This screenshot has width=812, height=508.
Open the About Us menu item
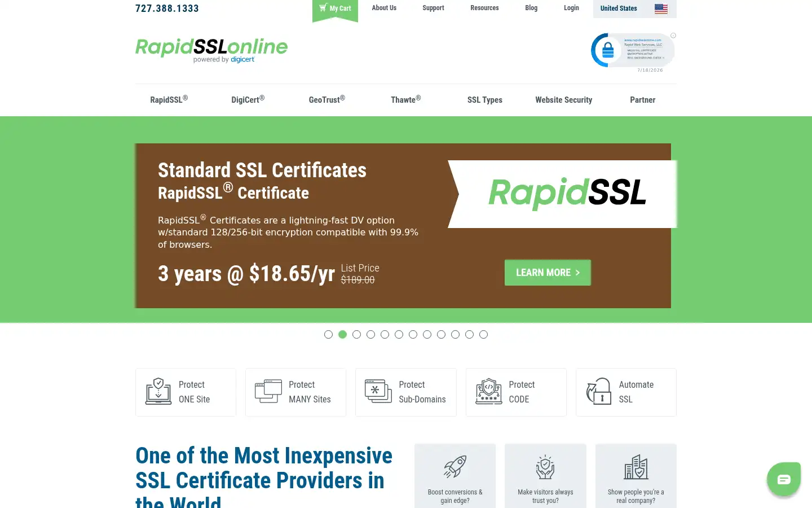[384, 8]
